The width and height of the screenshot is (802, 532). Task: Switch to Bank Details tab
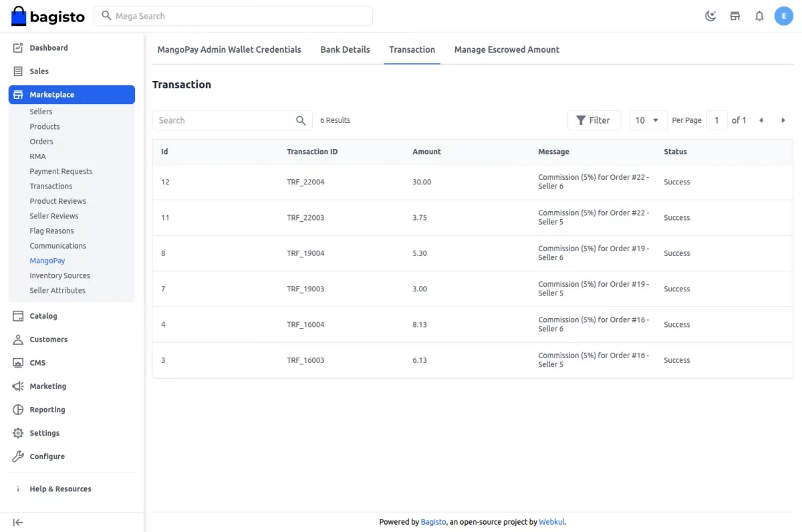tap(345, 49)
